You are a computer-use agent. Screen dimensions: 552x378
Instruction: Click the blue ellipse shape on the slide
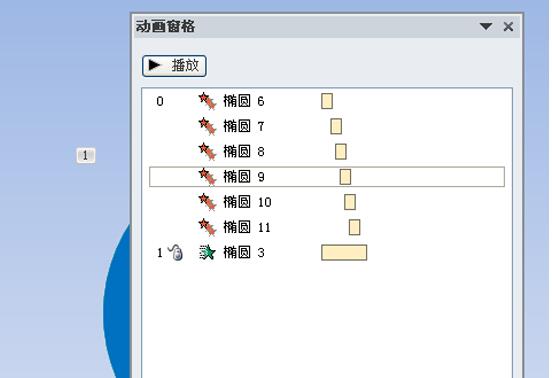click(117, 310)
